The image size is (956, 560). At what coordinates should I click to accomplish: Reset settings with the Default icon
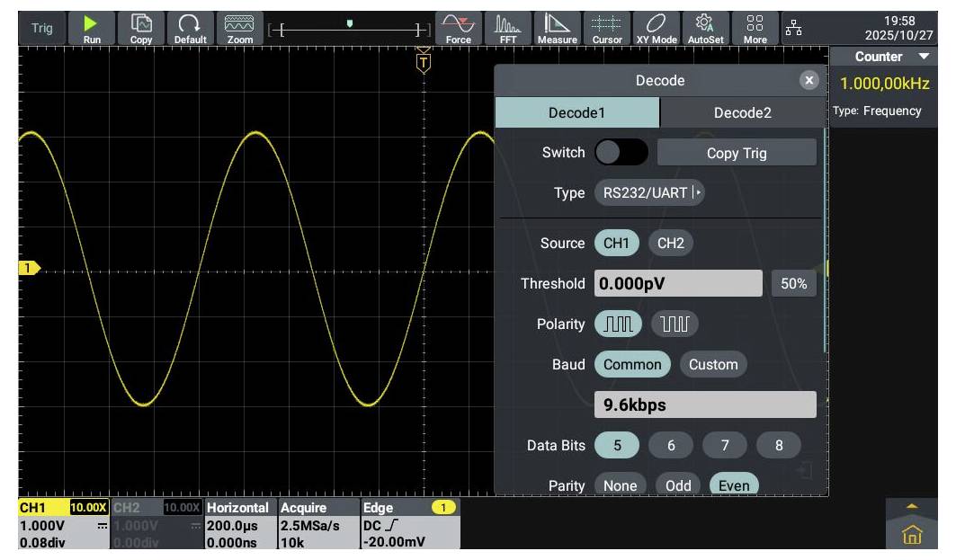[190, 28]
